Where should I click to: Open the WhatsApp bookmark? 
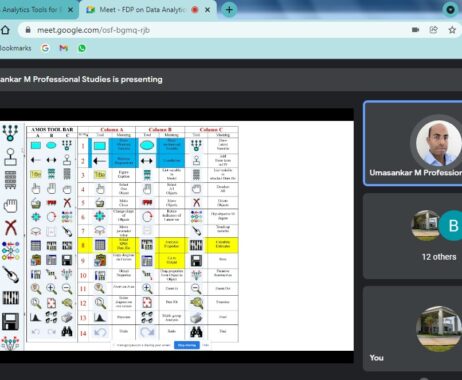(x=82, y=48)
